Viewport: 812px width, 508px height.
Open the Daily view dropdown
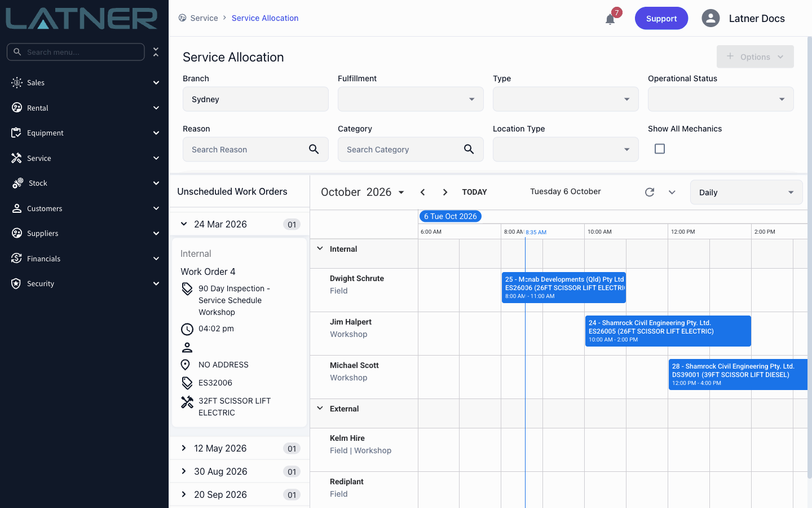coord(747,192)
